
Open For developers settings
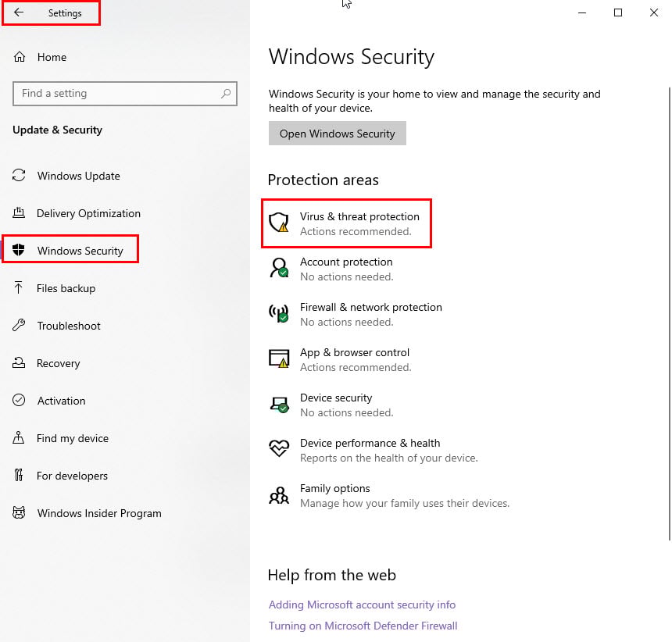(72, 476)
